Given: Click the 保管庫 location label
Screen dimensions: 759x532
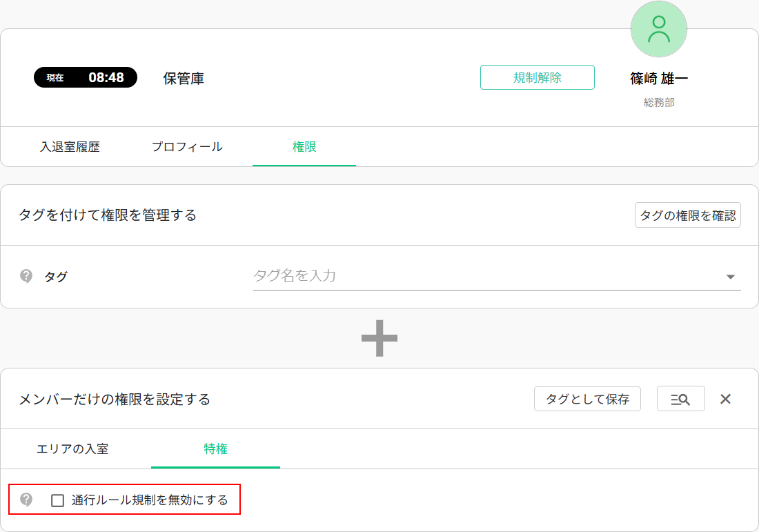Looking at the screenshot, I should (184, 78).
